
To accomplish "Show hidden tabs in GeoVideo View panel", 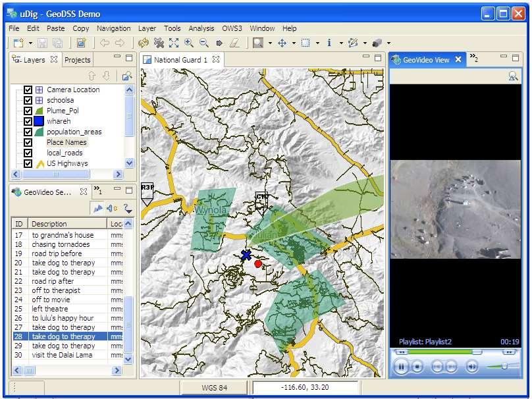I will tap(474, 58).
